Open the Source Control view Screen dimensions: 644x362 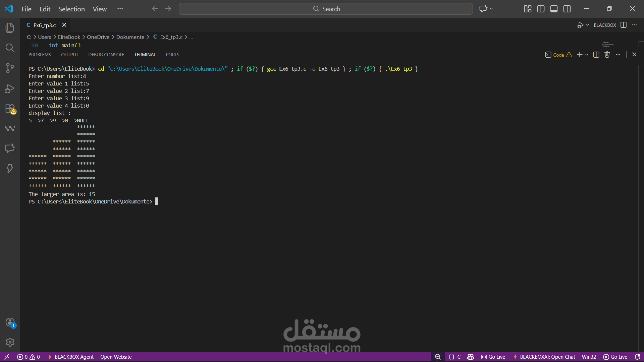(x=10, y=68)
